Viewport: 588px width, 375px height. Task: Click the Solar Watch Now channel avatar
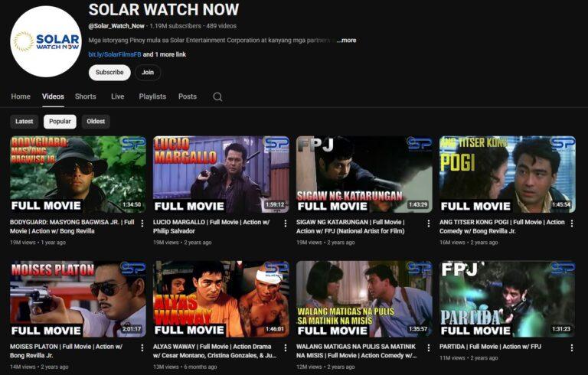click(x=46, y=41)
